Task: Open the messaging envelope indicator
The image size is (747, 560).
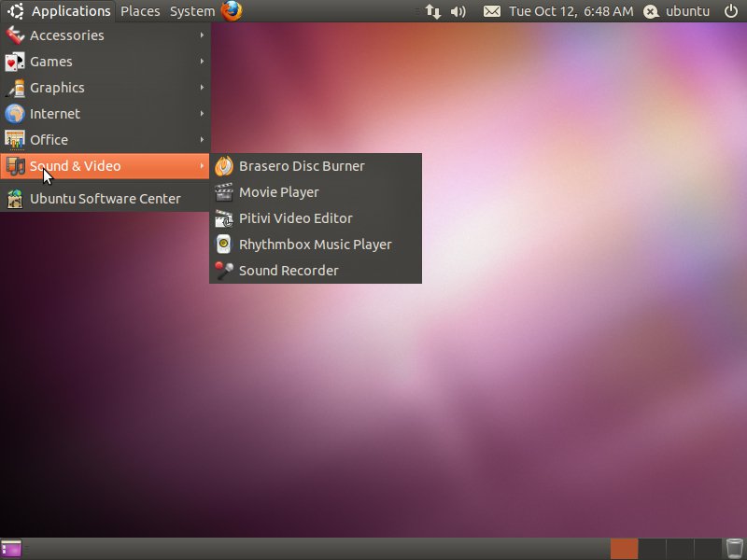Action: click(492, 11)
